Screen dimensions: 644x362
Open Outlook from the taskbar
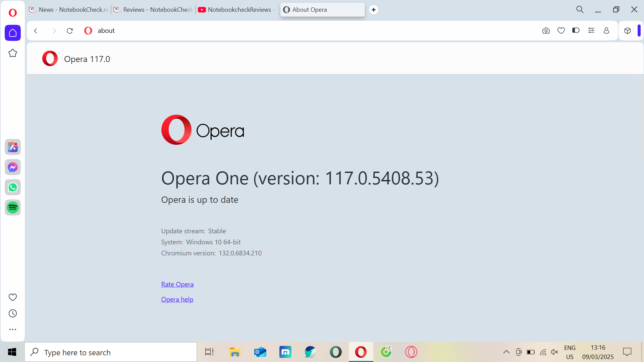[260, 352]
